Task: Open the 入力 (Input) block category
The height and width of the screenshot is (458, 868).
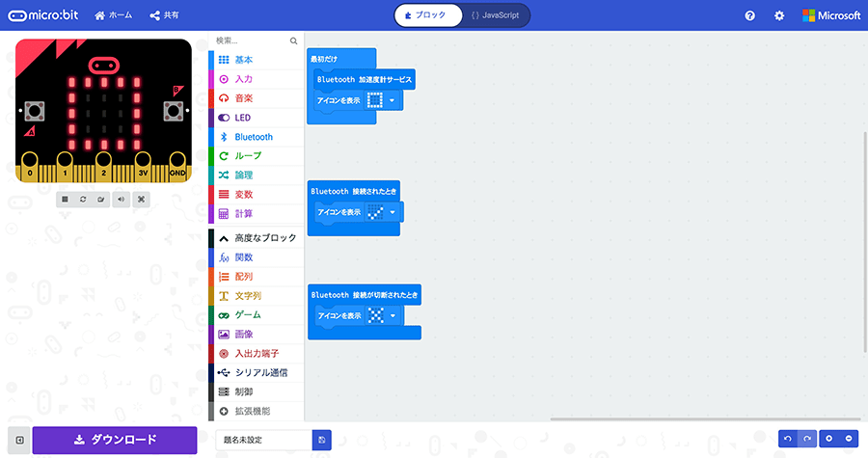Action: point(257,79)
